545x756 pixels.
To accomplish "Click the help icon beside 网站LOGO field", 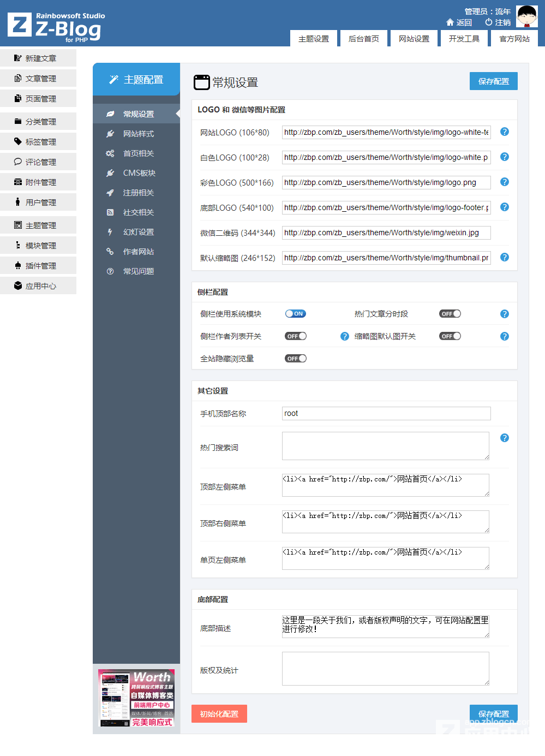I will pos(505,132).
